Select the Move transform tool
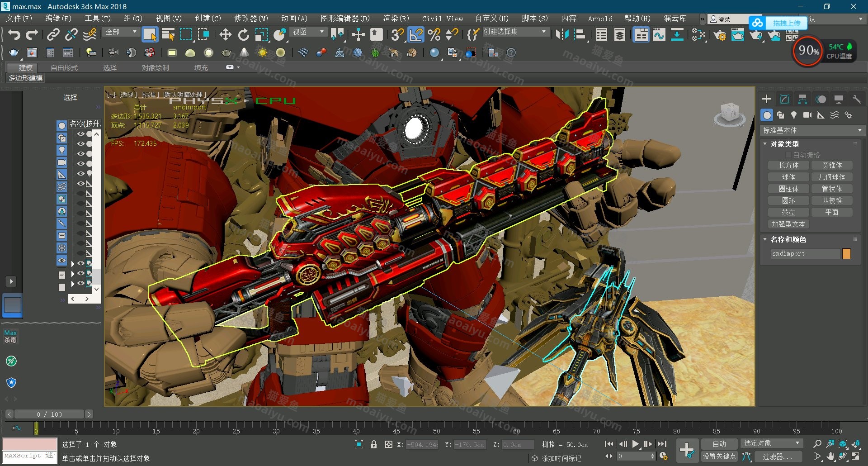868x466 pixels. [225, 35]
